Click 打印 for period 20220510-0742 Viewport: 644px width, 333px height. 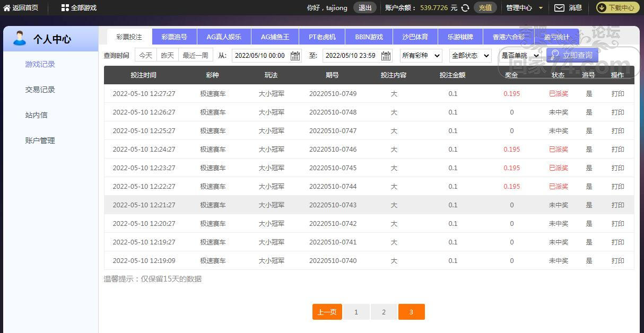(x=618, y=224)
